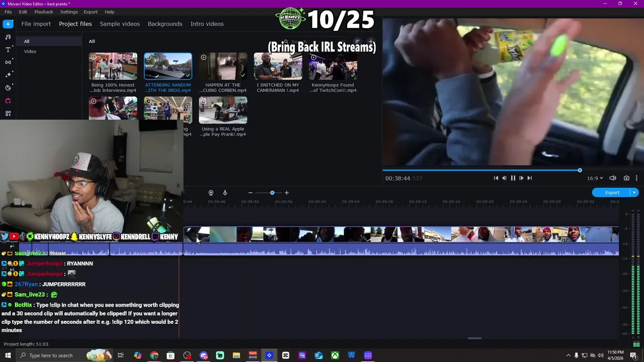Zoom out timeline with minus icon
This screenshot has width=644, height=362.
coord(250,193)
